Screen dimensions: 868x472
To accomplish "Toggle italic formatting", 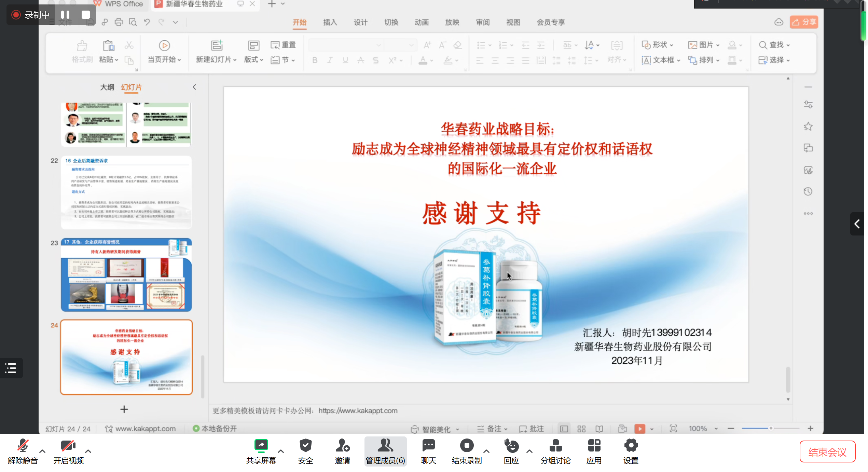I will pyautogui.click(x=330, y=60).
